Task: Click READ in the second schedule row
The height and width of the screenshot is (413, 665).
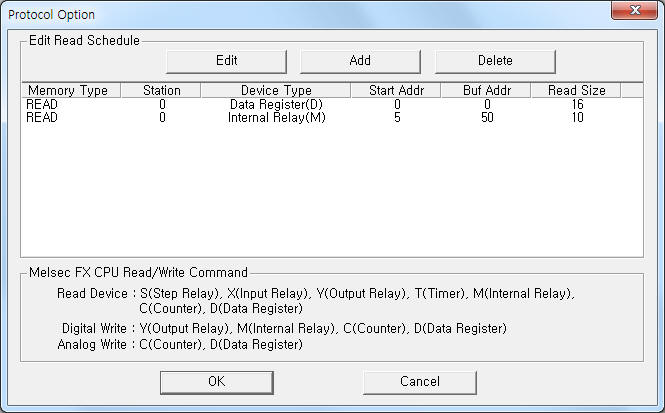Action: (x=42, y=117)
